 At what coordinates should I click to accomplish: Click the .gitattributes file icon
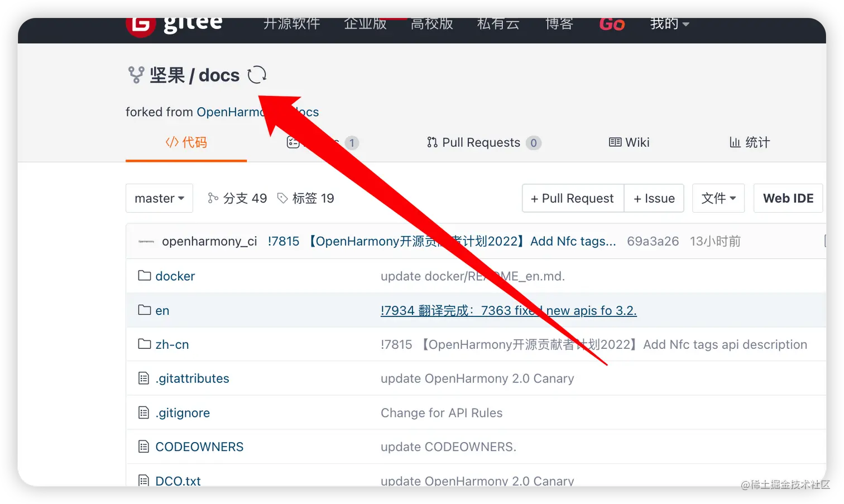tap(144, 378)
